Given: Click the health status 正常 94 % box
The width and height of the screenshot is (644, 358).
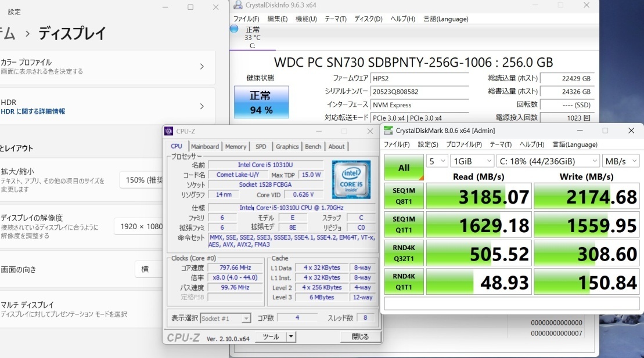Looking at the screenshot, I should (261, 102).
